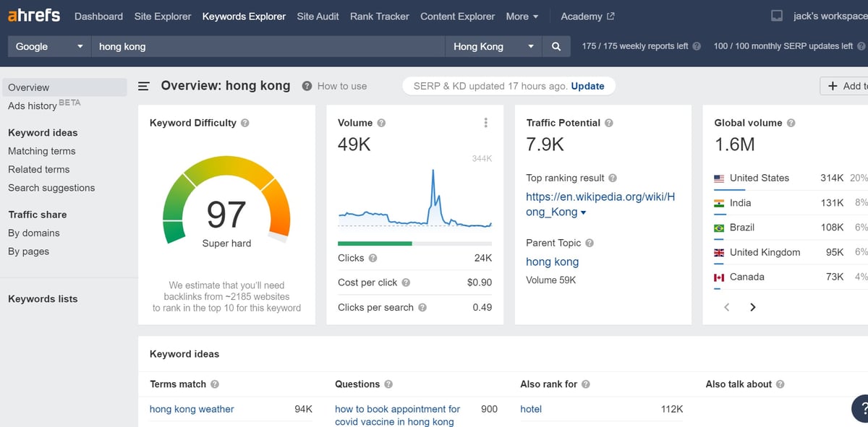The width and height of the screenshot is (868, 427).
Task: Click the Update SERP link
Action: pos(587,86)
